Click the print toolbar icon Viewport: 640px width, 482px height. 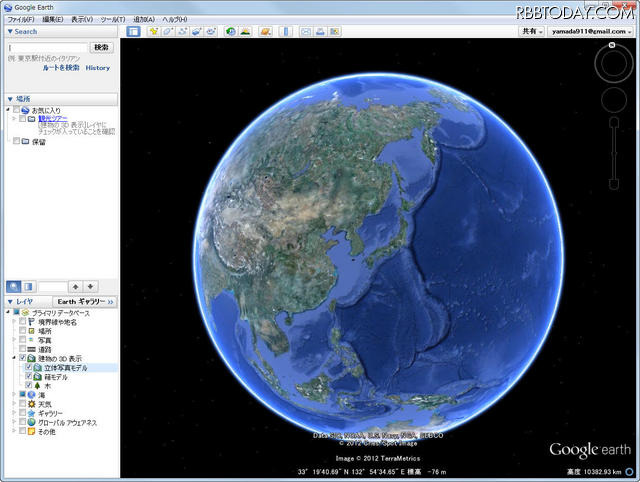pos(320,32)
